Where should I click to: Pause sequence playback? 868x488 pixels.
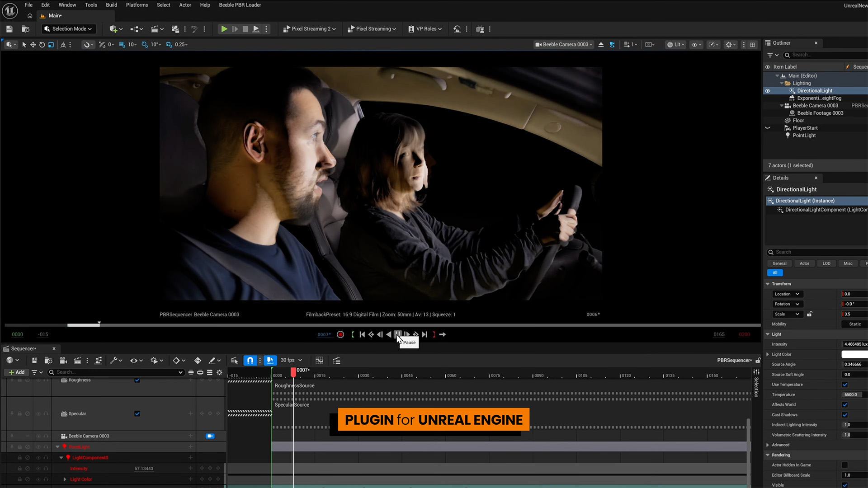click(397, 334)
